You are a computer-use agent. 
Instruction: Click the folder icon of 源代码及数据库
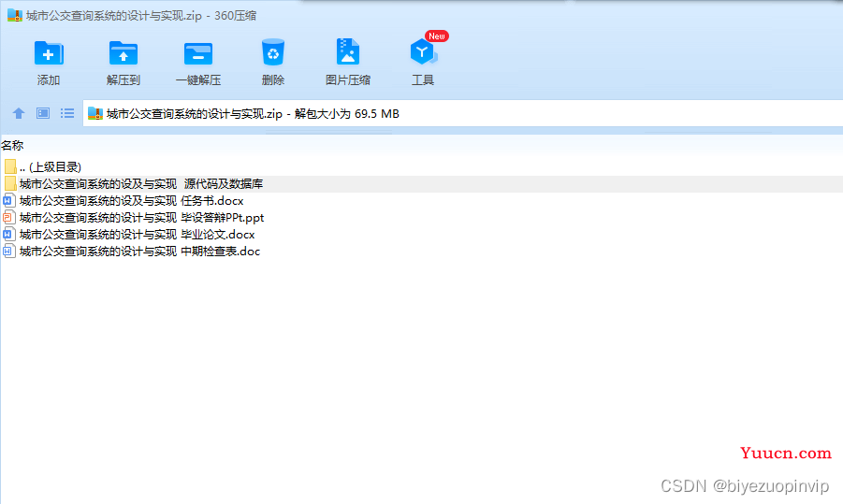point(9,184)
